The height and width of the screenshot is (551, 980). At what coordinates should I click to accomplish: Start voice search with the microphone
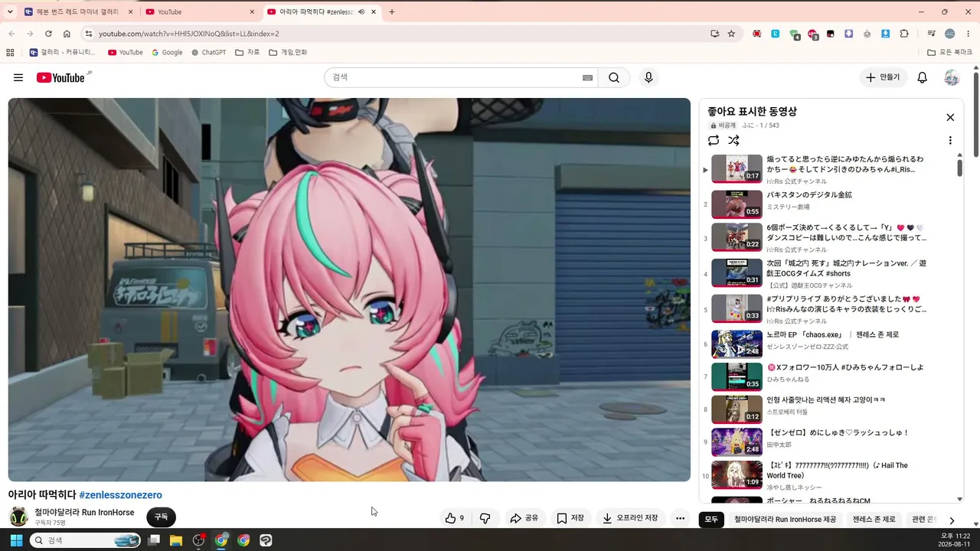pyautogui.click(x=648, y=77)
